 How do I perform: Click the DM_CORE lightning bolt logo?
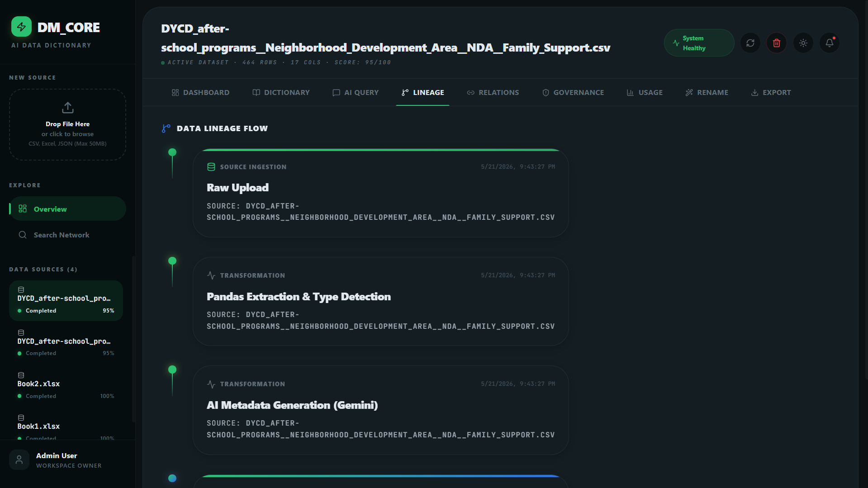pyautogui.click(x=21, y=27)
